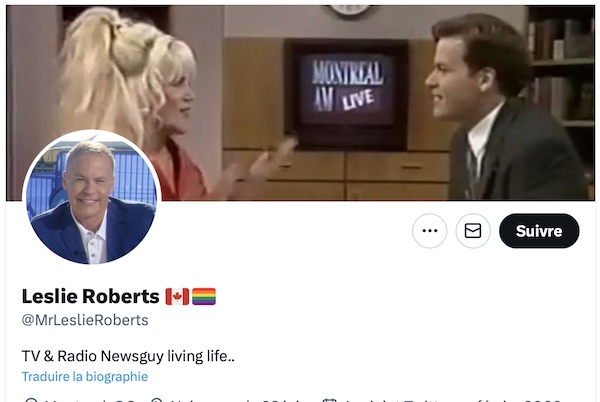Screen dimensions: 600x402
Task: Select the Leslie Roberts display name
Action: [90, 296]
